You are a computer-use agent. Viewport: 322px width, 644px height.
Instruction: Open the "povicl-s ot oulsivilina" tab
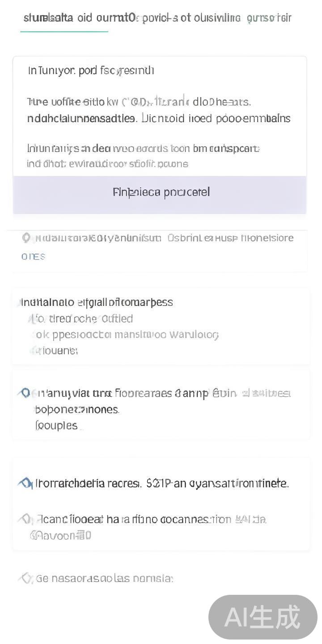coord(191,18)
